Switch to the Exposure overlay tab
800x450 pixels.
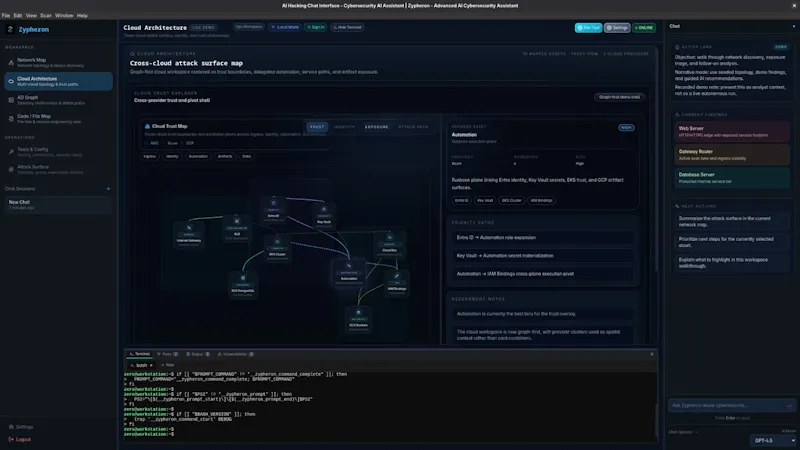[377, 127]
